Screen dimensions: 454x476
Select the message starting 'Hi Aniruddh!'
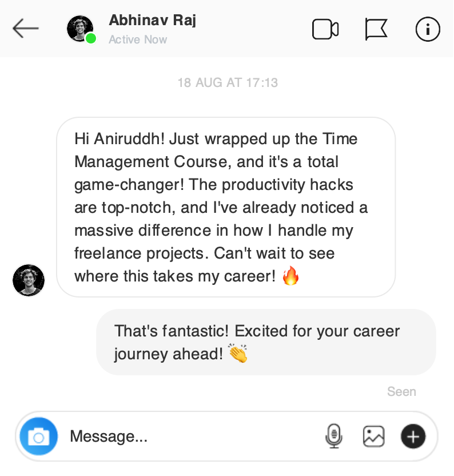(x=226, y=207)
